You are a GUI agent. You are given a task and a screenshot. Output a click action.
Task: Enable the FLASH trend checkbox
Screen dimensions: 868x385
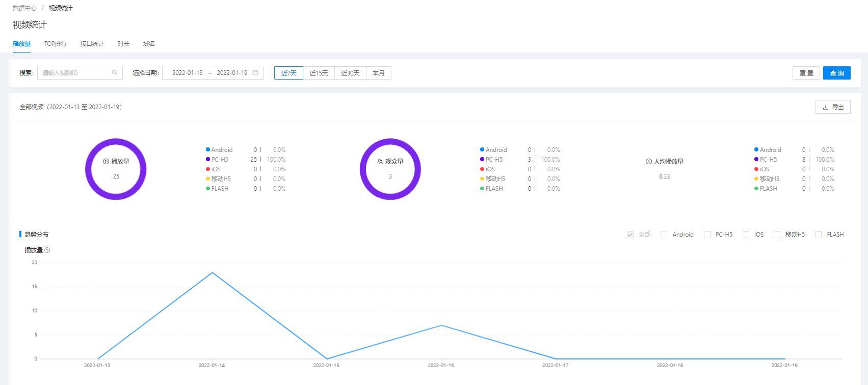(818, 235)
